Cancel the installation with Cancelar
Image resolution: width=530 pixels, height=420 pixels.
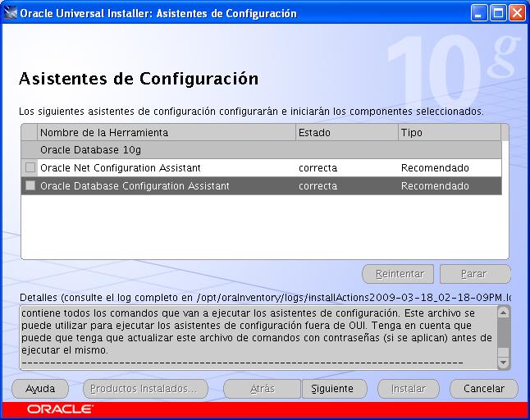tap(484, 389)
